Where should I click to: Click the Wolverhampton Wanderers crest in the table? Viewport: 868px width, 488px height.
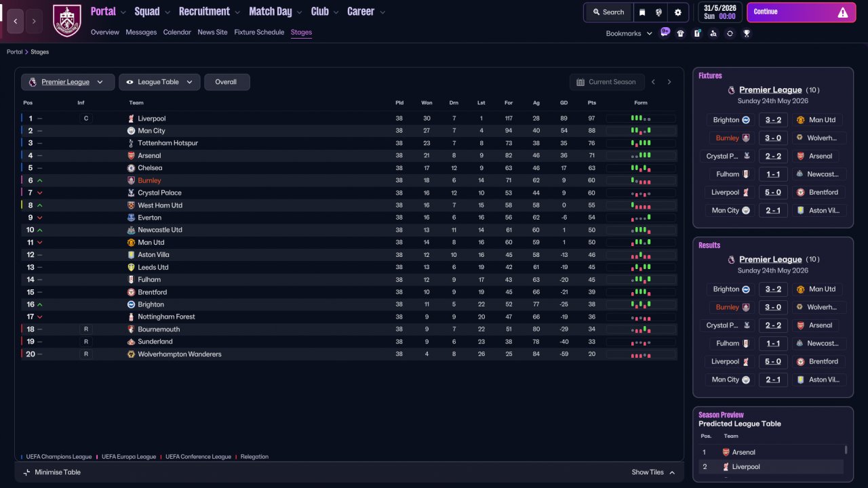click(x=131, y=354)
